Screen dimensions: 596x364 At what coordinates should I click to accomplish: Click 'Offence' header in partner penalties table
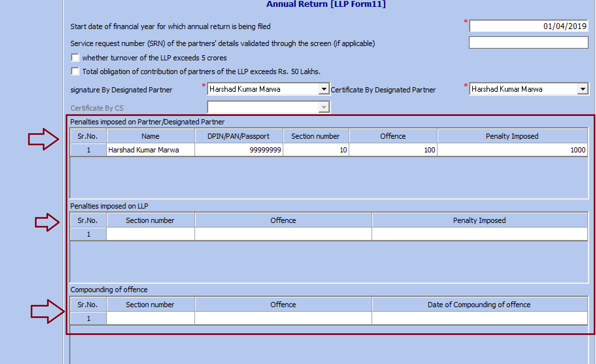[393, 136]
